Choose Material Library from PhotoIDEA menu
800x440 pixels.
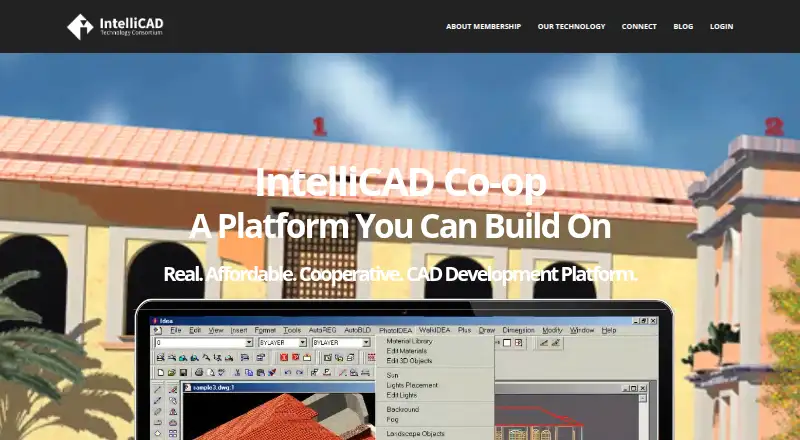tap(409, 341)
